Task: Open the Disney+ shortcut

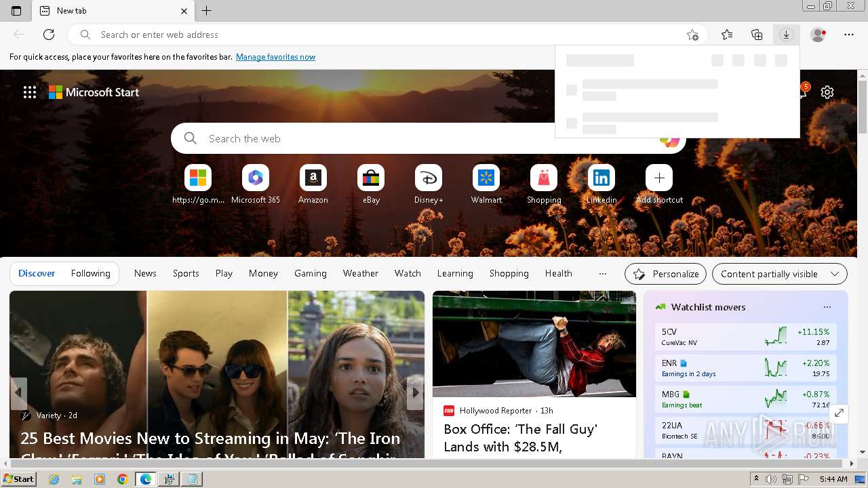Action: coord(429,184)
